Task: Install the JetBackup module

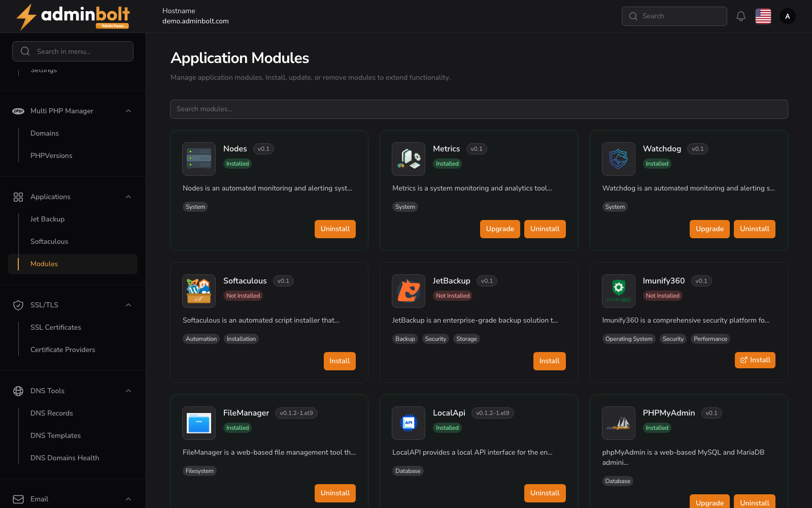Action: click(549, 361)
